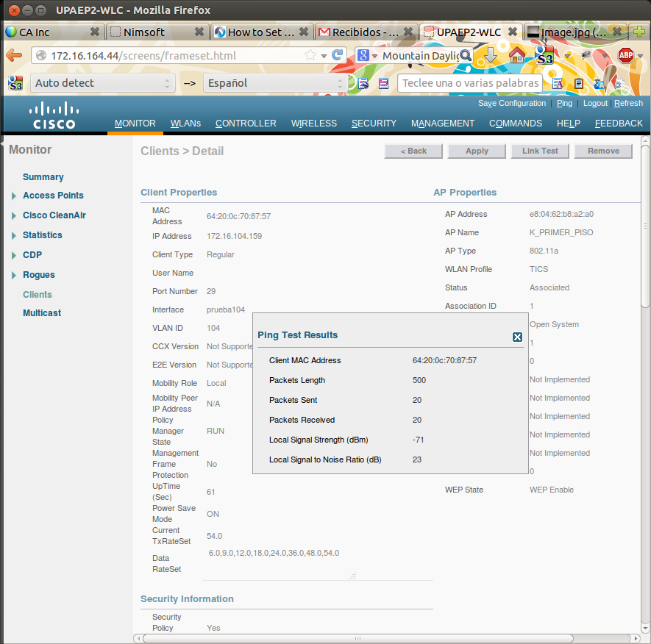The height and width of the screenshot is (644, 651).
Task: Click the reload page icon in address bar
Action: [338, 55]
